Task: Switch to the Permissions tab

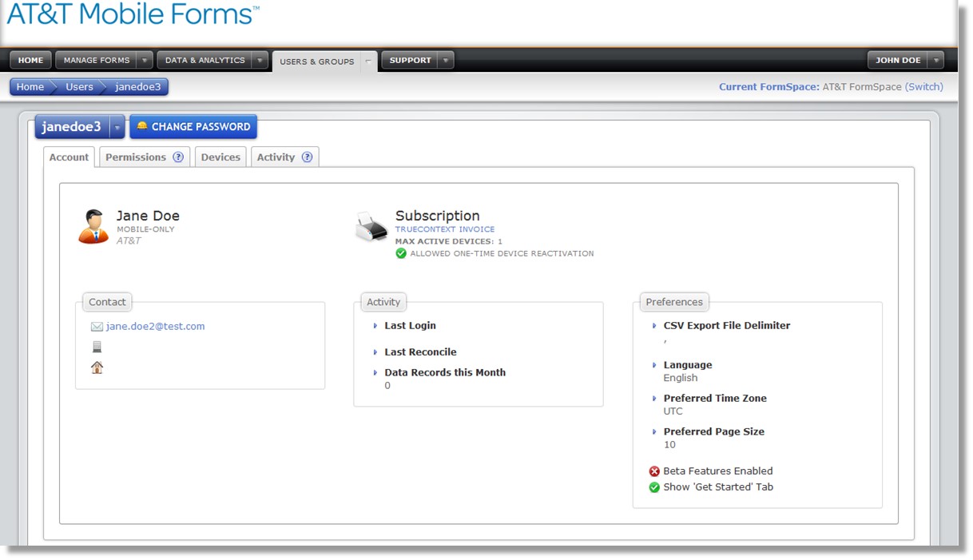Action: pos(145,157)
